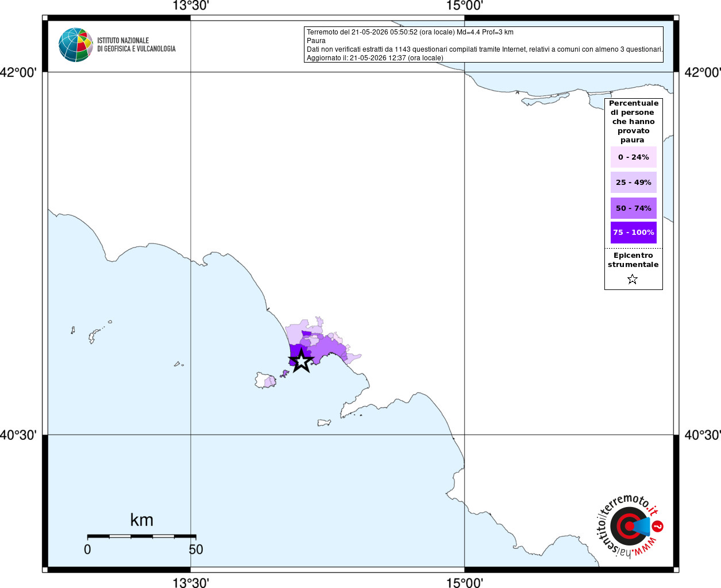Select the 25 - 49% legend swatch
The height and width of the screenshot is (588, 721).
pyautogui.click(x=634, y=182)
